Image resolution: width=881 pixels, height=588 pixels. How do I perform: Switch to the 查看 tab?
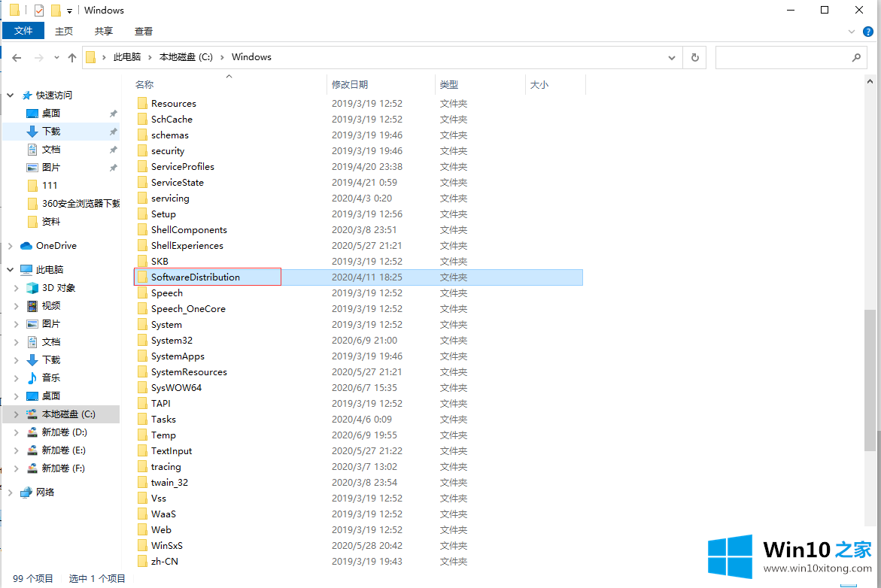pos(143,31)
